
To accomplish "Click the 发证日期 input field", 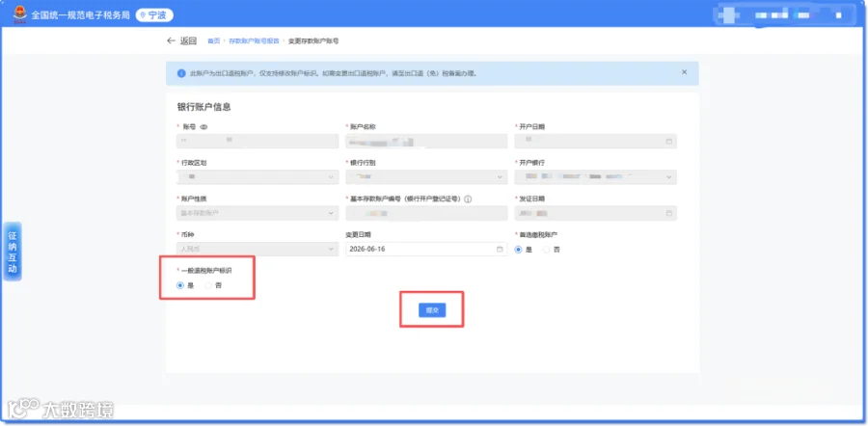I will [596, 213].
